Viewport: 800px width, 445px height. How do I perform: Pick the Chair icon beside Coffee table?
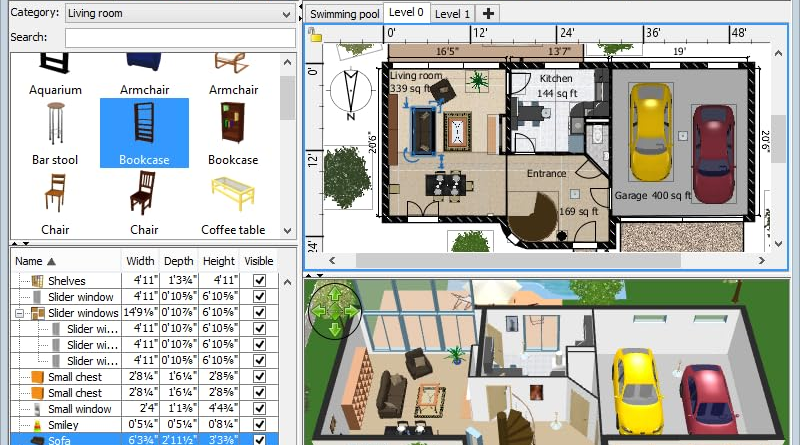click(144, 195)
